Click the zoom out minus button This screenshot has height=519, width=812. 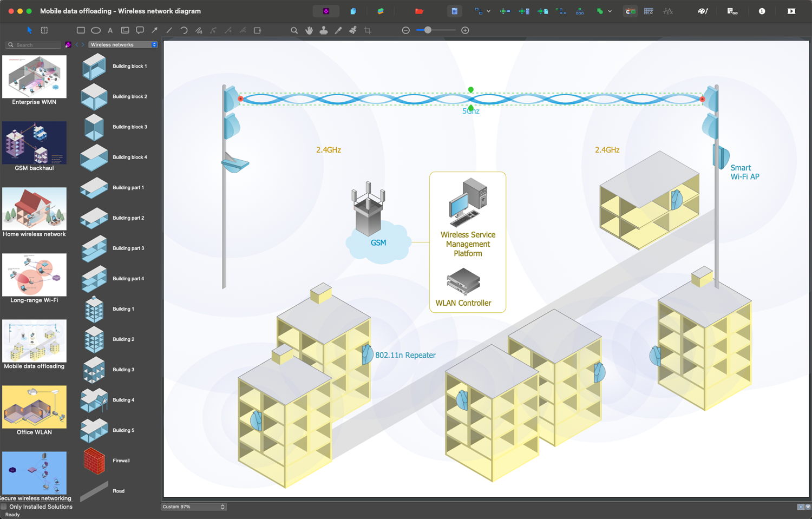click(x=405, y=31)
